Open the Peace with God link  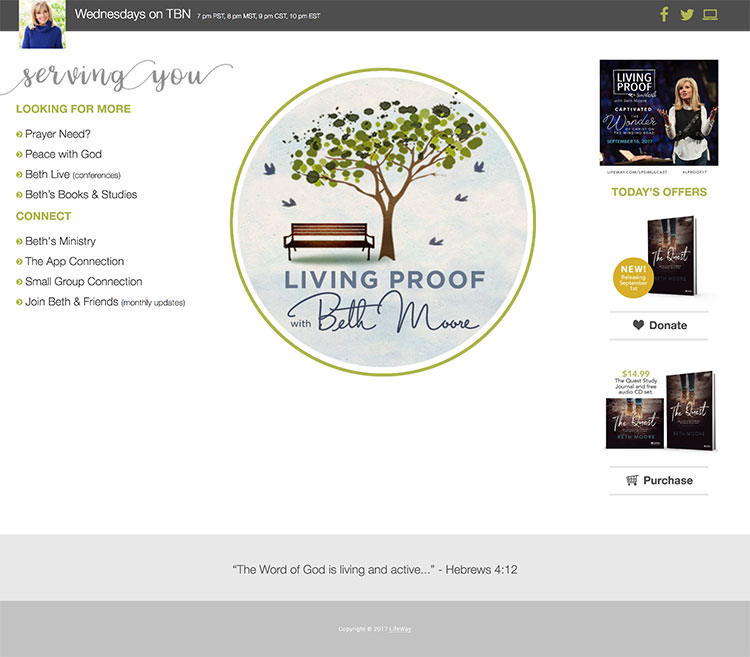[x=63, y=154]
